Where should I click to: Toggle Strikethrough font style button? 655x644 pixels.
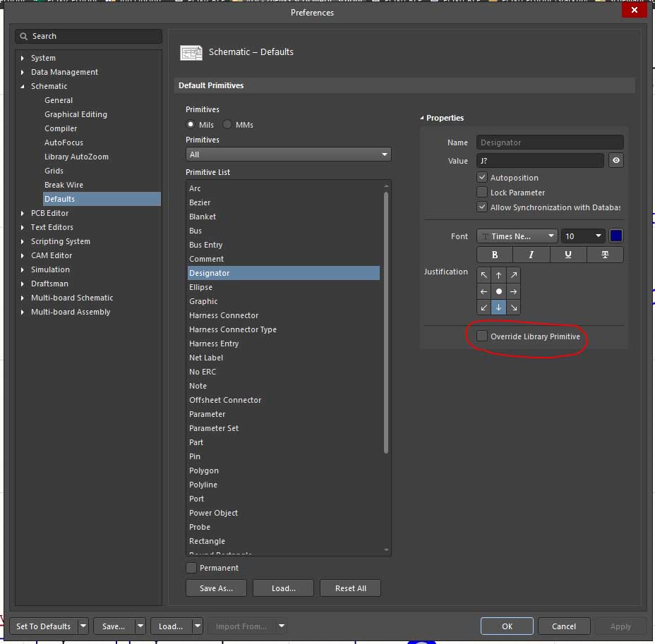click(x=605, y=255)
